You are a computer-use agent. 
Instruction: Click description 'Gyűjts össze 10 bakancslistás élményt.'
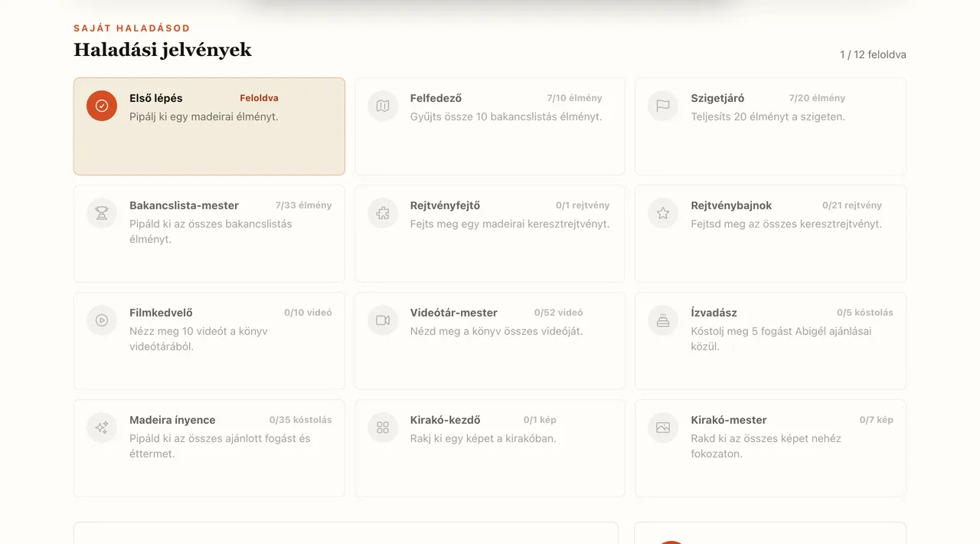click(506, 116)
